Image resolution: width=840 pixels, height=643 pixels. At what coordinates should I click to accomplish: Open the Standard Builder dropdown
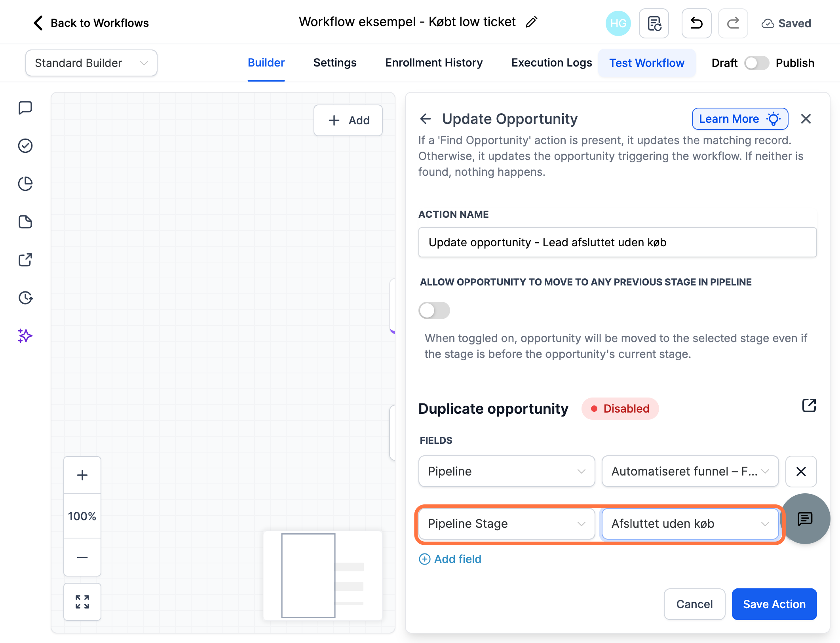(x=91, y=63)
